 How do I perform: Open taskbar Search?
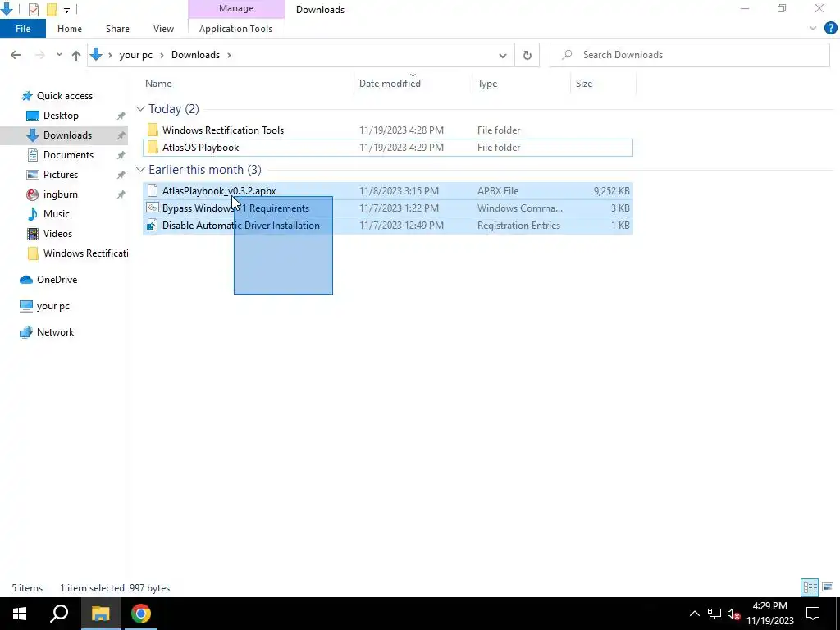click(59, 614)
